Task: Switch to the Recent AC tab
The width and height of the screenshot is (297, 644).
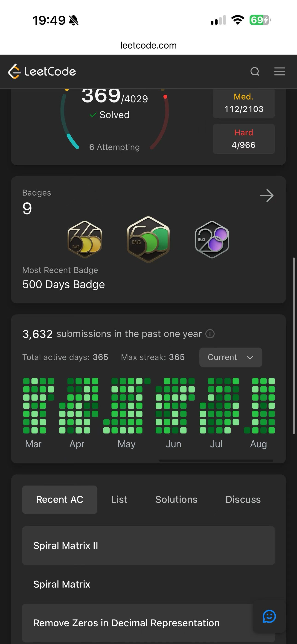Action: (59, 500)
